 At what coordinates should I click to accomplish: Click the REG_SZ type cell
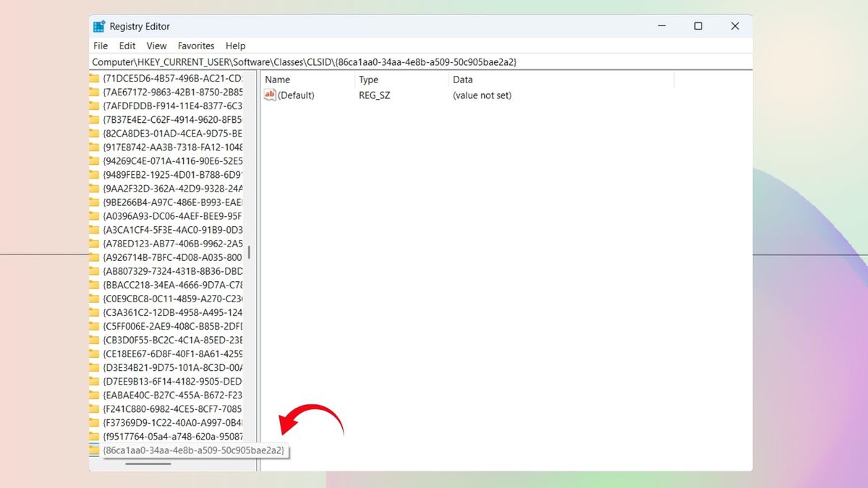[375, 95]
